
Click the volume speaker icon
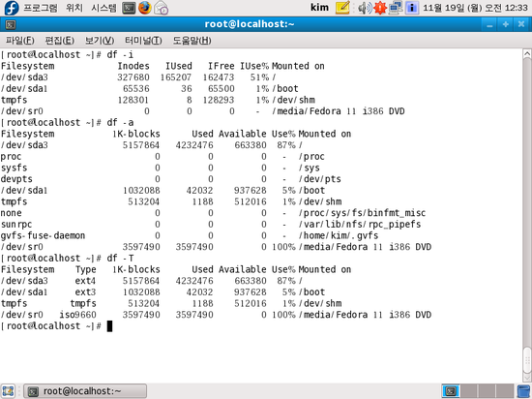(x=365, y=8)
